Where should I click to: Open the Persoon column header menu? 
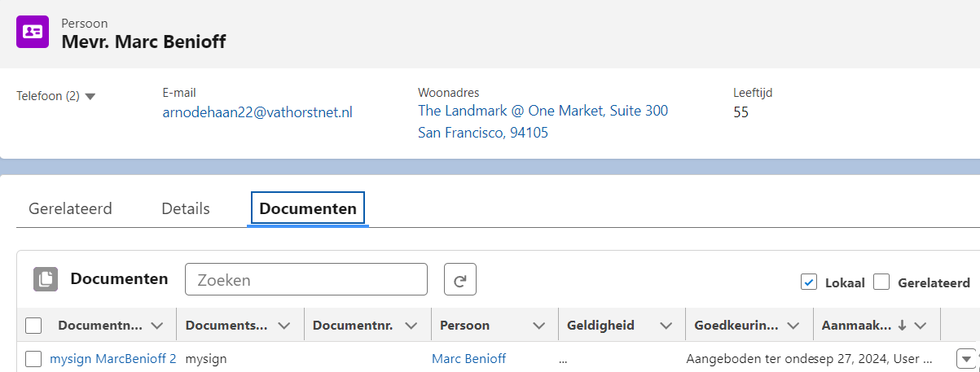point(538,326)
